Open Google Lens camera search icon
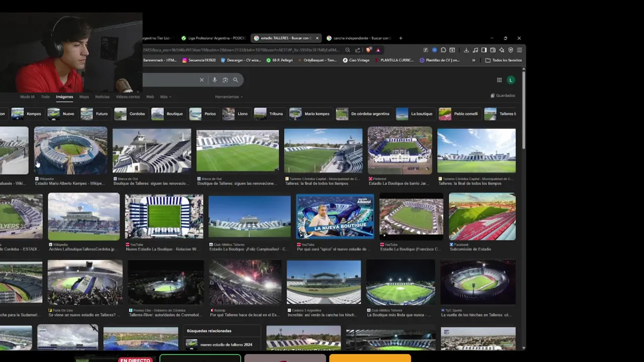Screen dimensions: 644x362 click(x=225, y=80)
